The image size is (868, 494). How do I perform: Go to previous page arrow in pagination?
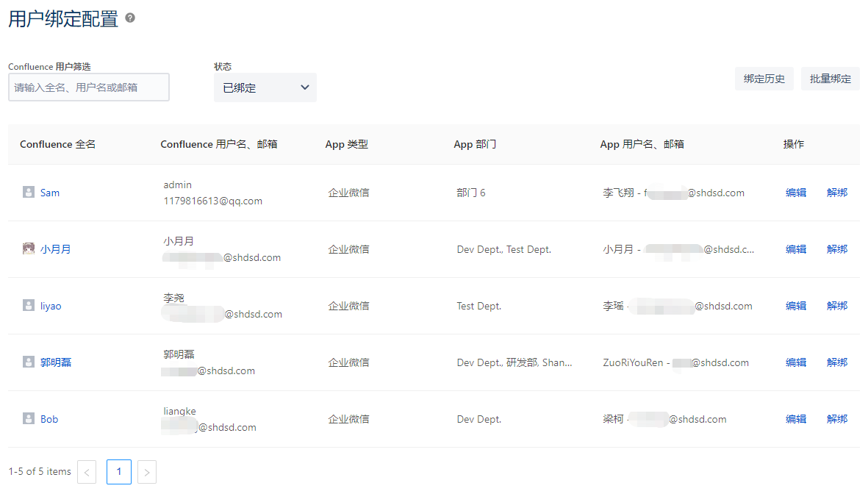87,472
